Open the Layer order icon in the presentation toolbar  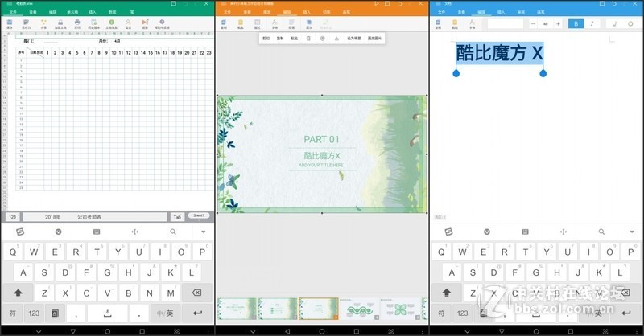tap(309, 24)
